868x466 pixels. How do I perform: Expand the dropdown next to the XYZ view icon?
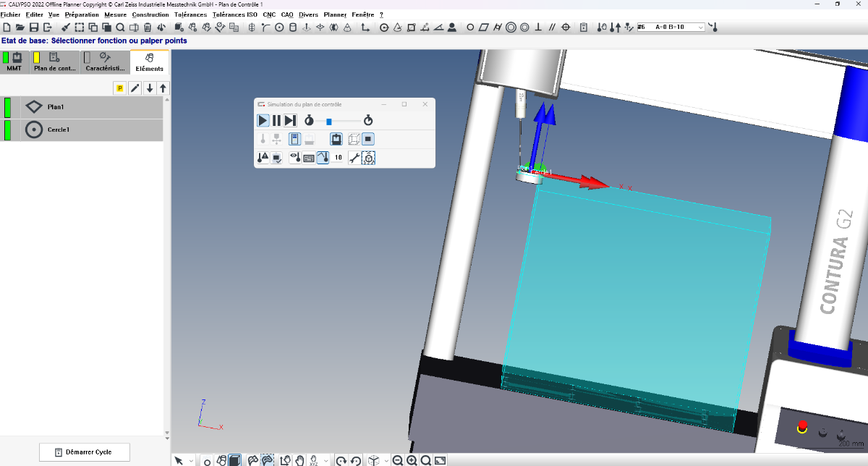(x=326, y=461)
